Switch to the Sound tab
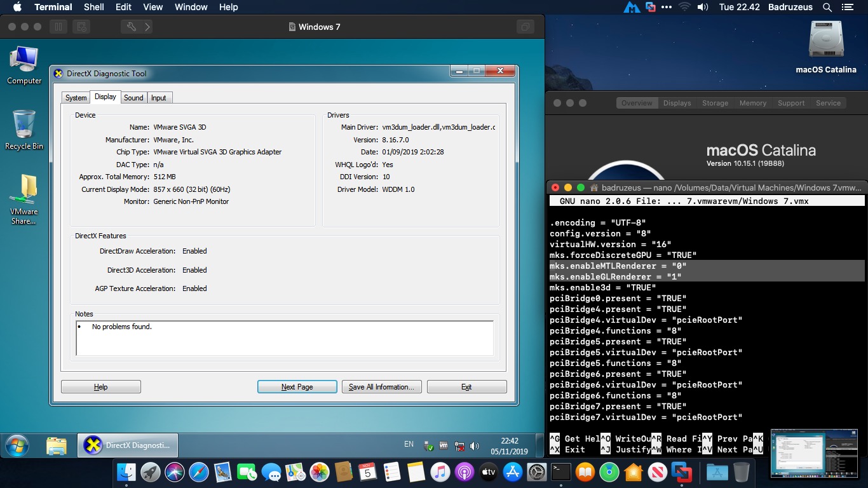868x488 pixels. [133, 98]
